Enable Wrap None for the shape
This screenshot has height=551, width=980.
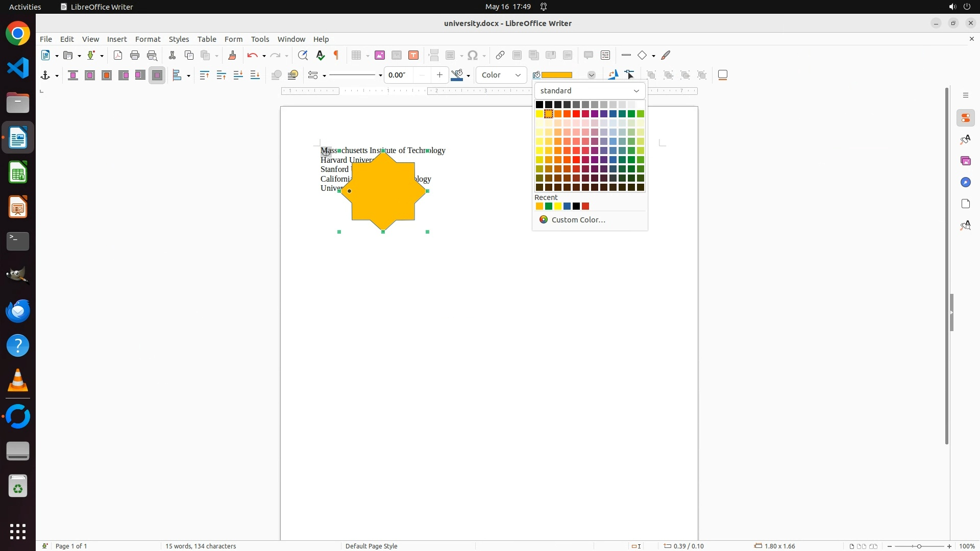tap(73, 76)
